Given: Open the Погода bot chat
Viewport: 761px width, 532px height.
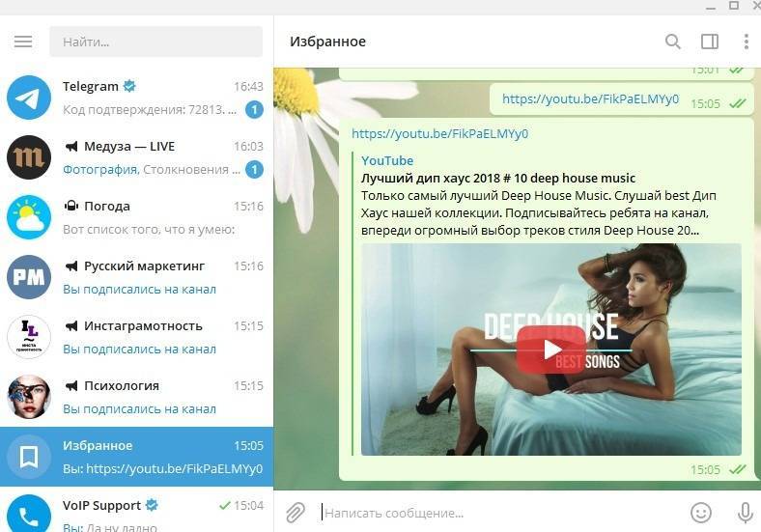Looking at the screenshot, I should click(136, 217).
